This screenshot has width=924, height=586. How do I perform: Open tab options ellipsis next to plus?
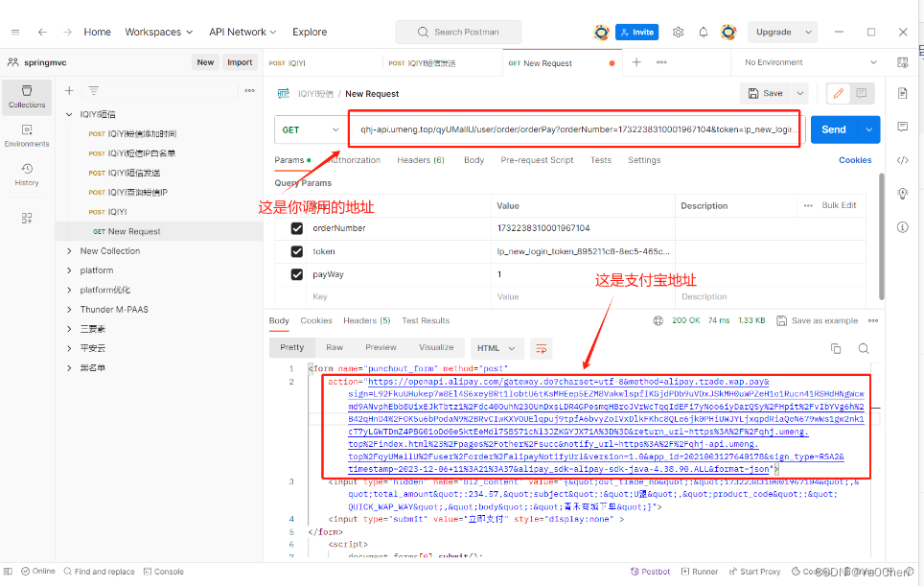(x=661, y=62)
